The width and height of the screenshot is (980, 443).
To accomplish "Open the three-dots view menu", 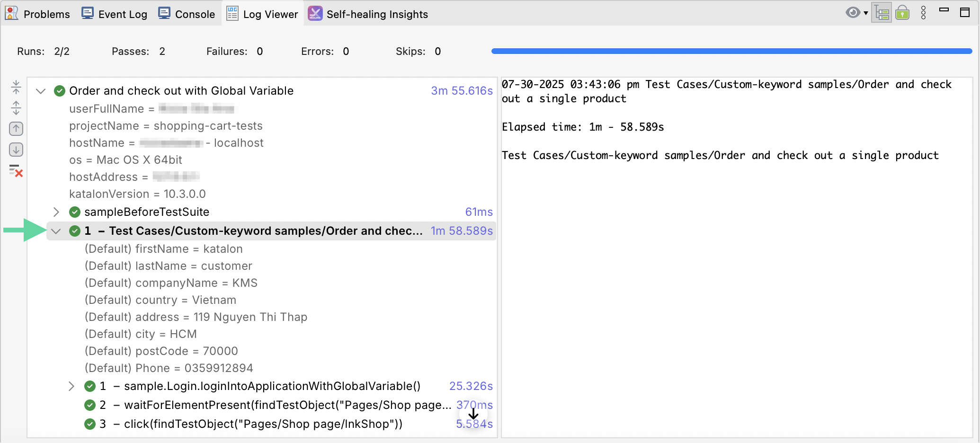I will coord(923,13).
